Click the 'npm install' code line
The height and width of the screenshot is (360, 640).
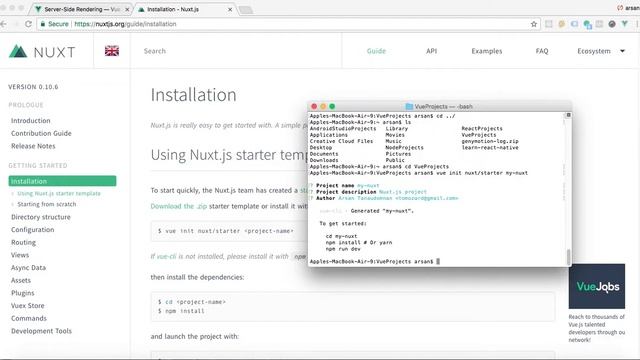point(181,311)
